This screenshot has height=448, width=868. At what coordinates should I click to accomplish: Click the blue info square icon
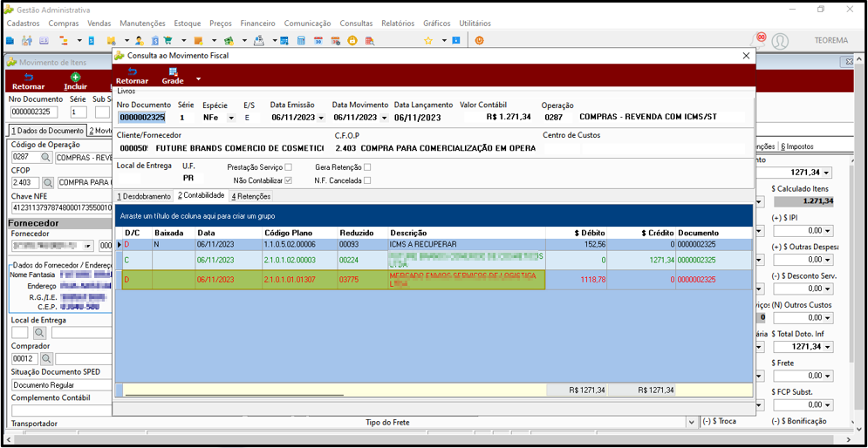pyautogui.click(x=456, y=40)
